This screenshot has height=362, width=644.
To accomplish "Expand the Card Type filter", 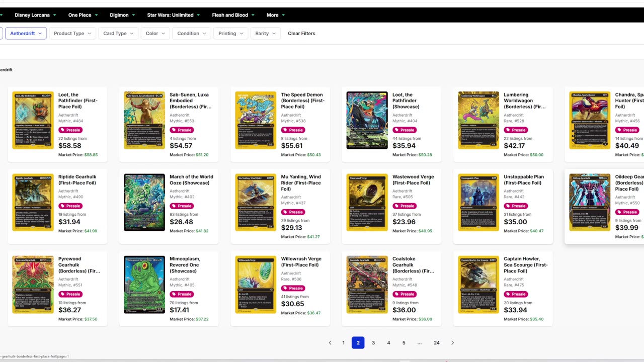I will coord(119,33).
